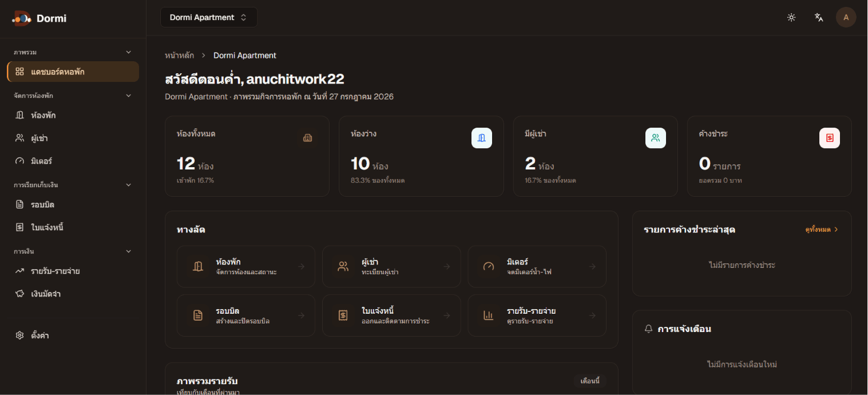Open the ผู้เช่า shortcut card
This screenshot has height=395, width=868.
(x=391, y=267)
